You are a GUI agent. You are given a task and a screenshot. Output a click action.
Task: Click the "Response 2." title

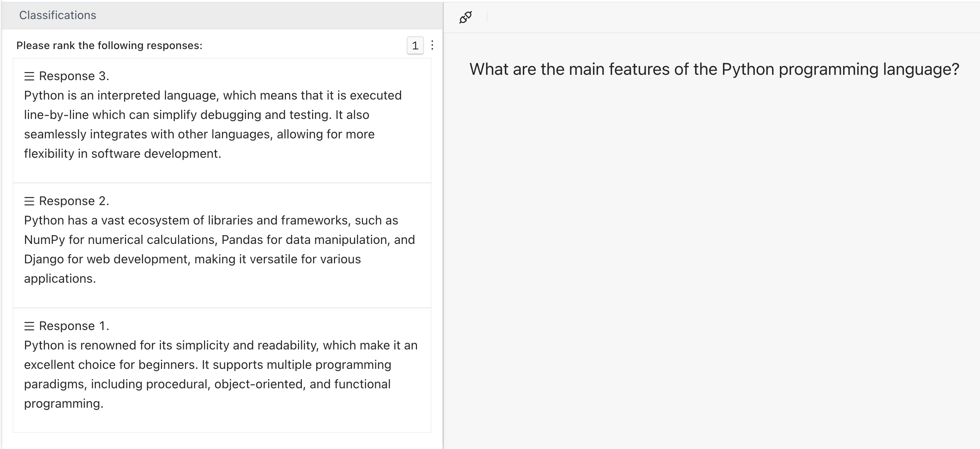tap(74, 201)
